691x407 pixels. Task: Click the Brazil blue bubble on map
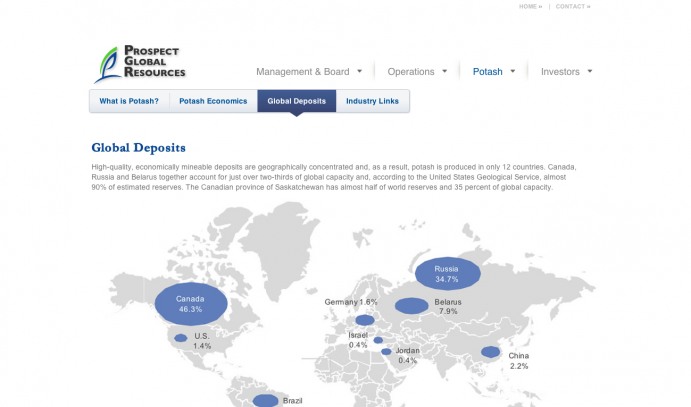coord(265,400)
